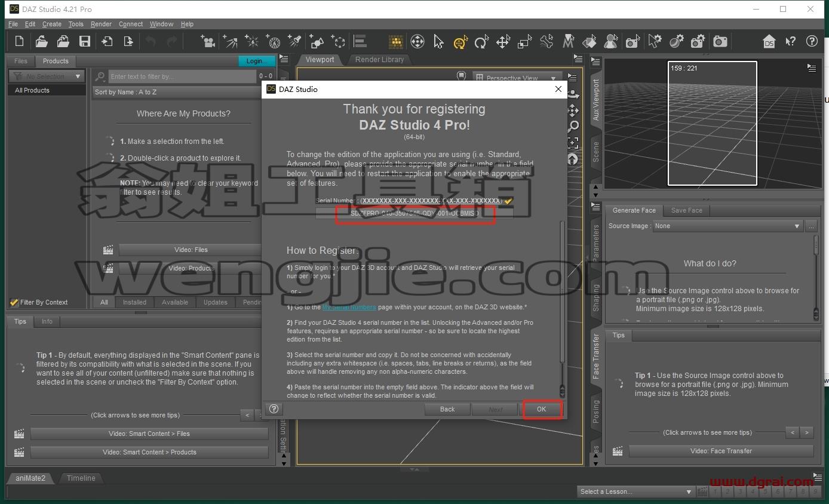Select the Scene side tab
The width and height of the screenshot is (829, 504).
coord(596,152)
